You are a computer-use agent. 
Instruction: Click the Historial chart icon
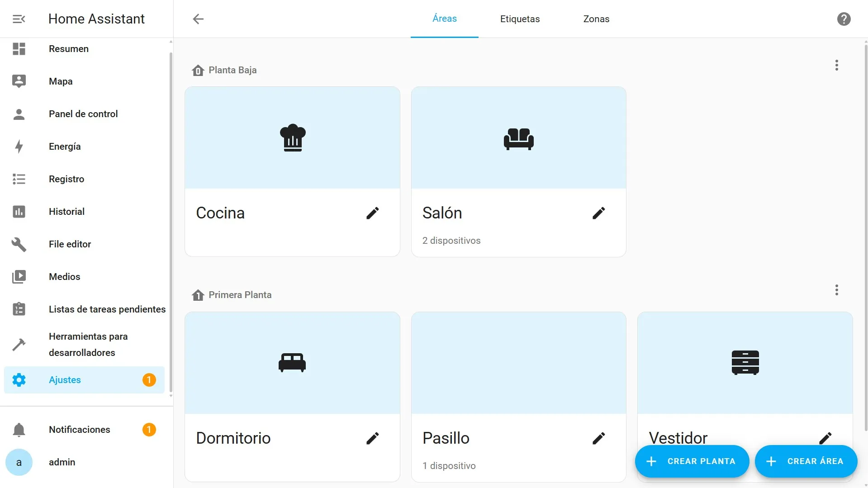click(x=19, y=212)
